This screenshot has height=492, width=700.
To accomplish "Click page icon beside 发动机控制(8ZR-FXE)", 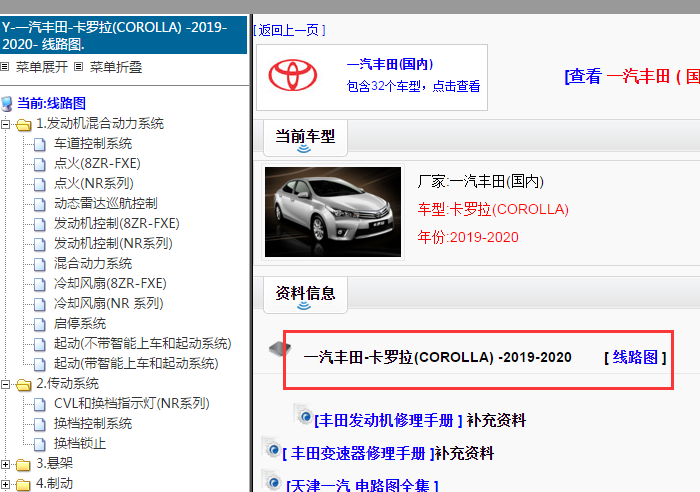I will coord(40,225).
